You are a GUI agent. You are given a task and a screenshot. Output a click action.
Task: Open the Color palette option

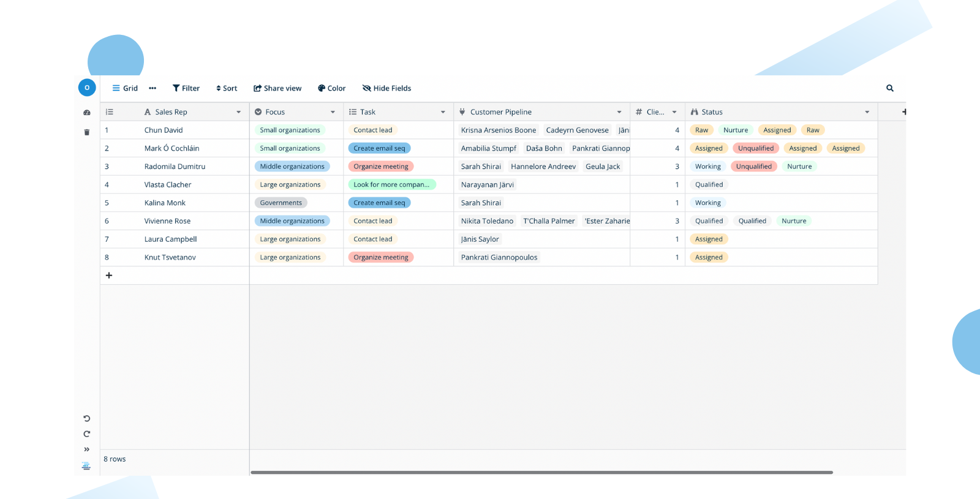coord(331,88)
